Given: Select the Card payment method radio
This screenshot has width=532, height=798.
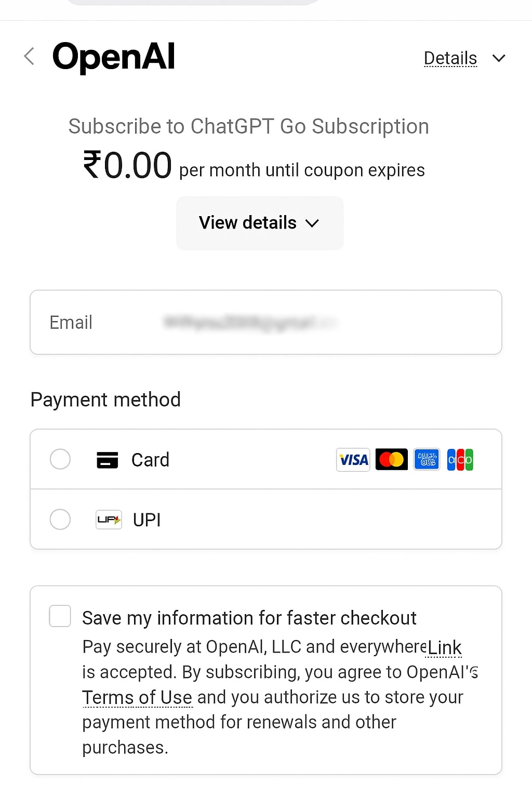Looking at the screenshot, I should click(60, 459).
